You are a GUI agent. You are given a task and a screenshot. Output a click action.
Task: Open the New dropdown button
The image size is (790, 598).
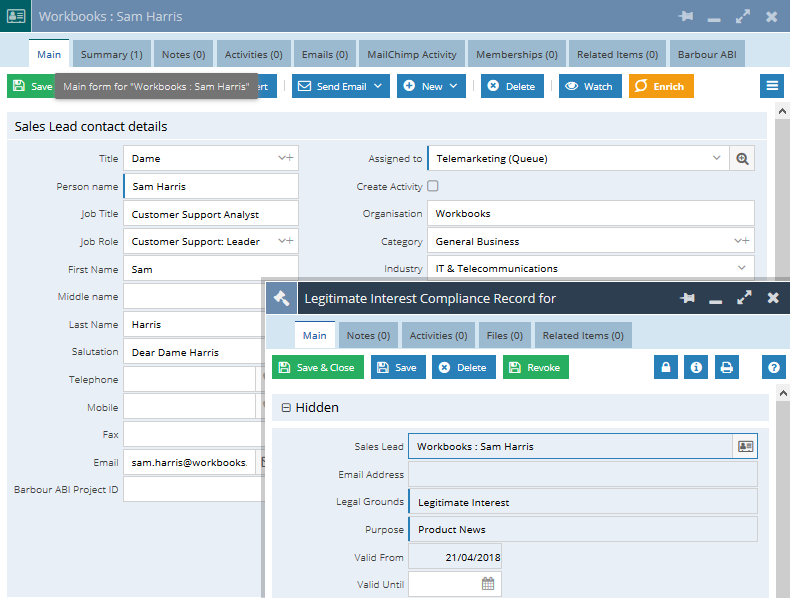431,86
